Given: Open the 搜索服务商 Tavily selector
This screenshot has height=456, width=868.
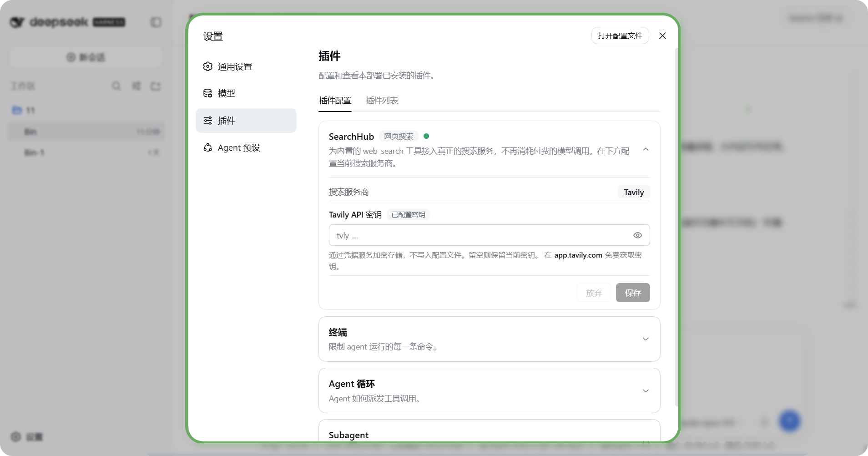Looking at the screenshot, I should coord(634,192).
